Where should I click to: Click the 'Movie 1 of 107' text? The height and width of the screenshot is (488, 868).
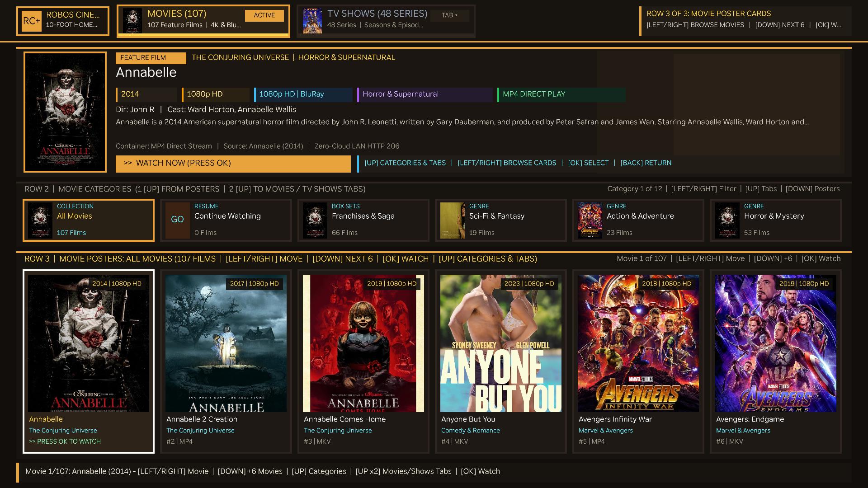tap(642, 259)
